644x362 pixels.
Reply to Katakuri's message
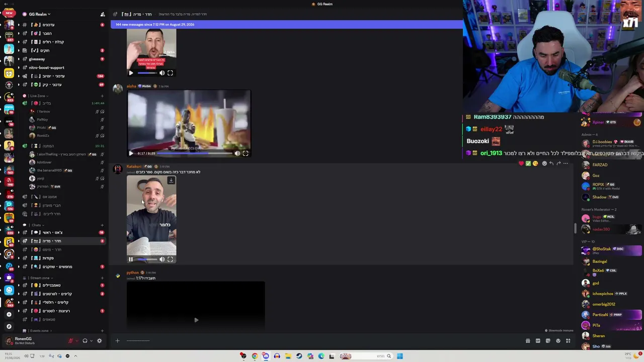[551, 163]
